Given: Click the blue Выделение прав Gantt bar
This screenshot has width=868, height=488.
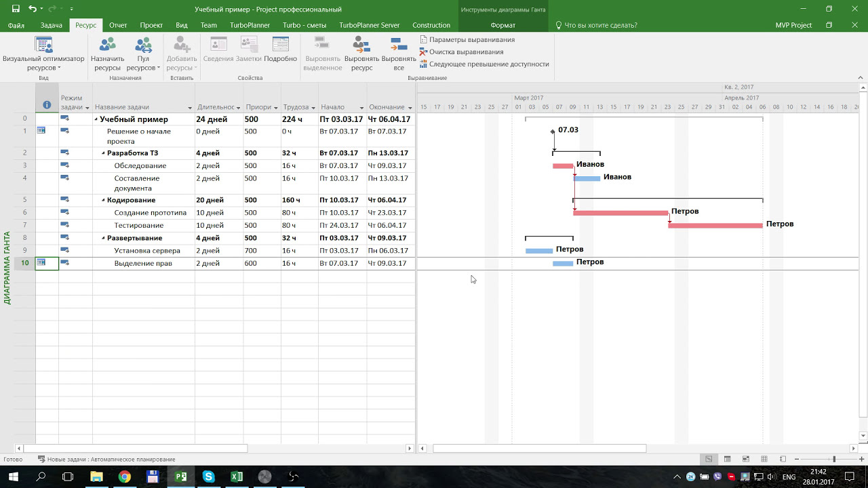Looking at the screenshot, I should point(563,263).
